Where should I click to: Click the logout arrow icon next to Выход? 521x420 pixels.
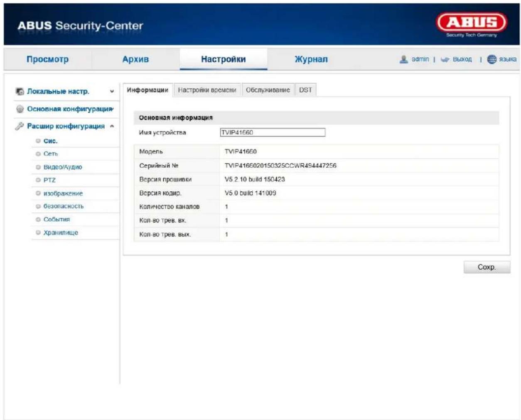[x=445, y=59]
